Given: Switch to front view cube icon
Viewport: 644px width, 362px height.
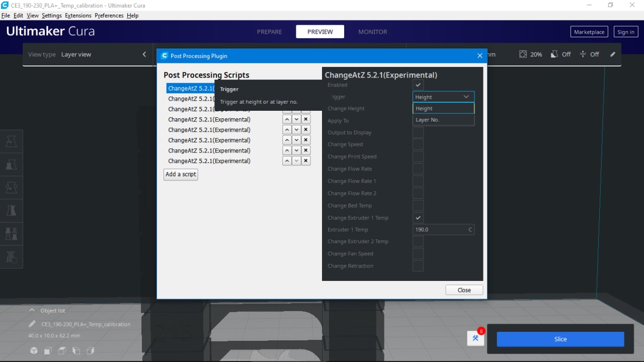Looking at the screenshot, I should coord(48,350).
